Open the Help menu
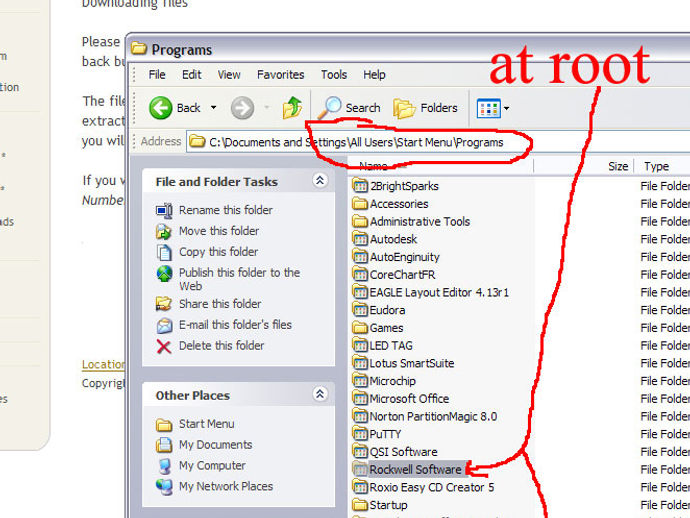This screenshot has height=518, width=690. pyautogui.click(x=374, y=75)
